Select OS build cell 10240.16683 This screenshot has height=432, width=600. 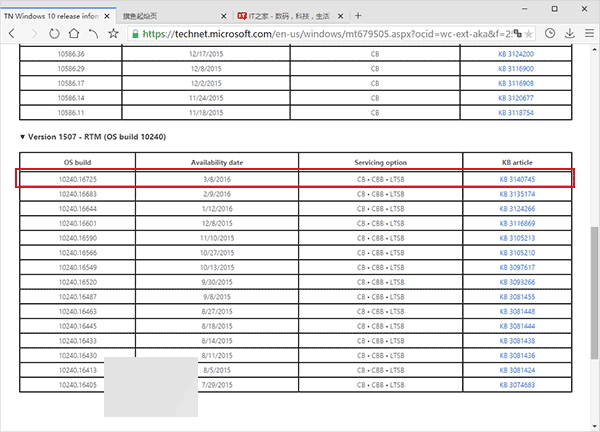(78, 194)
